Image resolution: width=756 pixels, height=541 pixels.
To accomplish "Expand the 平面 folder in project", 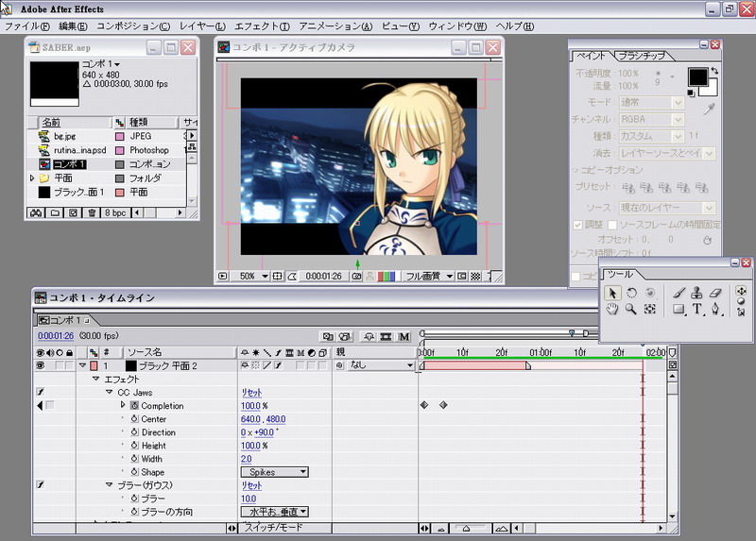I will 32,178.
